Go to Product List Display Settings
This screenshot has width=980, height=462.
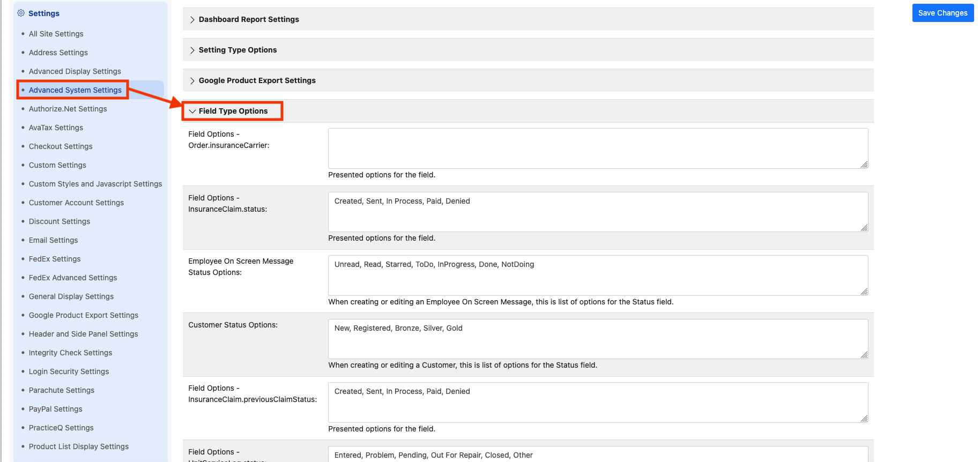pyautogui.click(x=79, y=446)
